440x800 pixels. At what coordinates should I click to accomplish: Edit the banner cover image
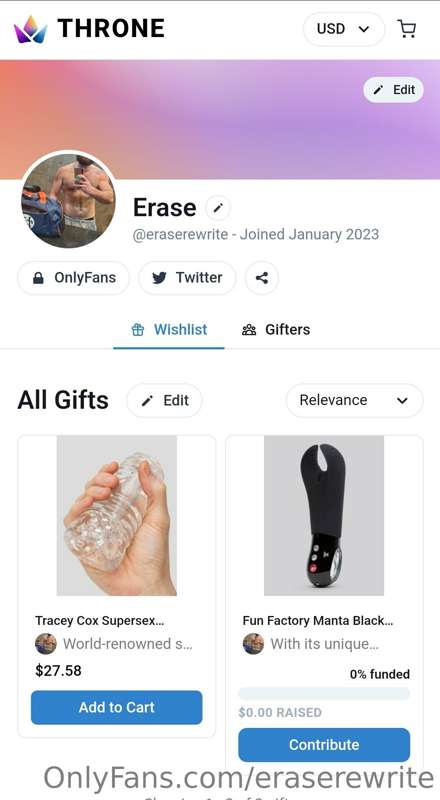393,90
